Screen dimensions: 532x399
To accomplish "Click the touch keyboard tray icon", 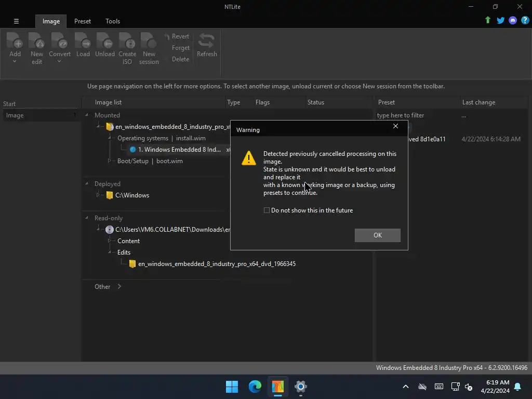I will click(x=438, y=387).
